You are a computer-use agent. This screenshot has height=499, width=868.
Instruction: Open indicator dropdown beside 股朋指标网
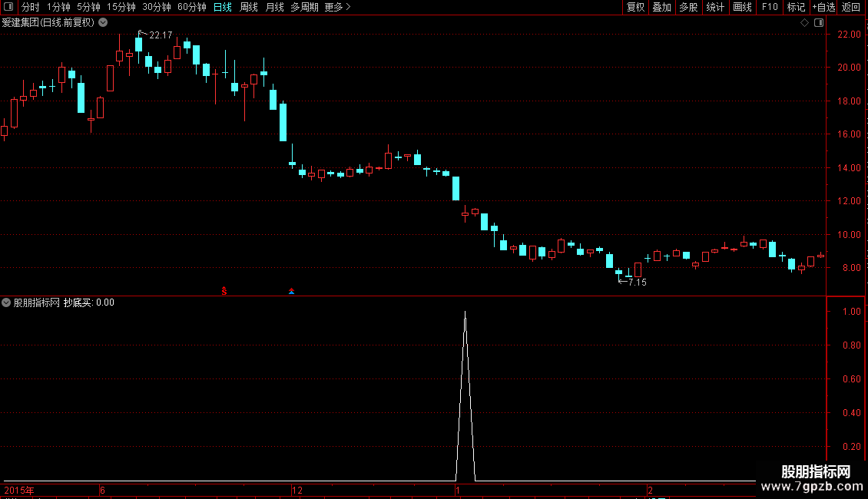point(6,302)
